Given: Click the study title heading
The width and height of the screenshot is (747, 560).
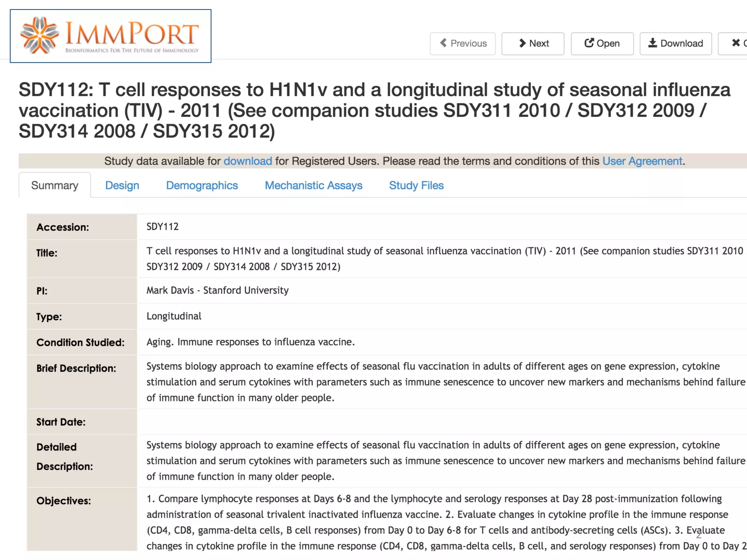Looking at the screenshot, I should 374,110.
